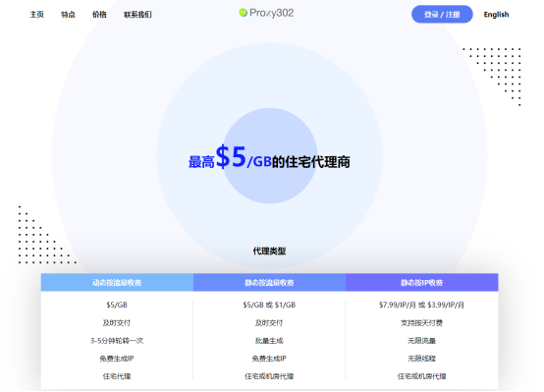The width and height of the screenshot is (544, 392).
Task: Click the 3-5分钟轮转一次 feature line
Action: (117, 341)
